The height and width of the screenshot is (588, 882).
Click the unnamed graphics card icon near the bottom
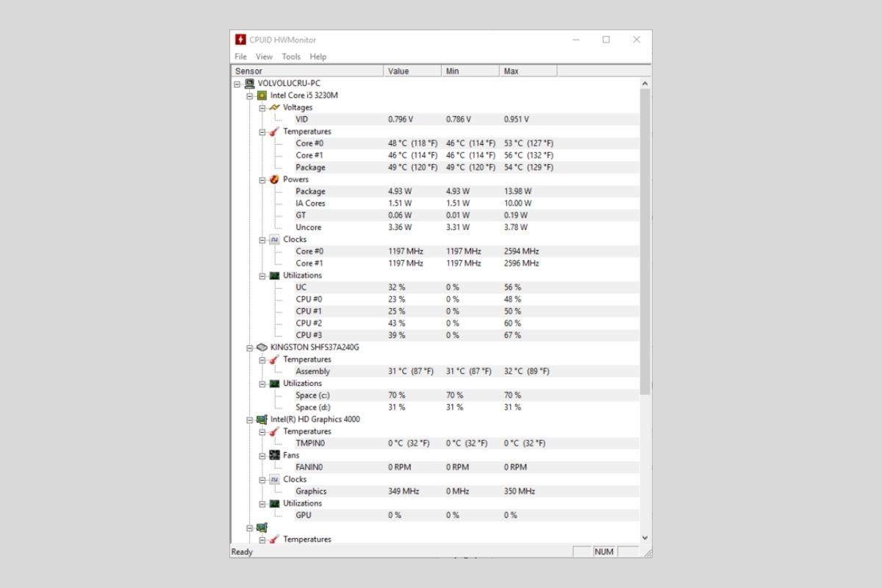(x=262, y=527)
